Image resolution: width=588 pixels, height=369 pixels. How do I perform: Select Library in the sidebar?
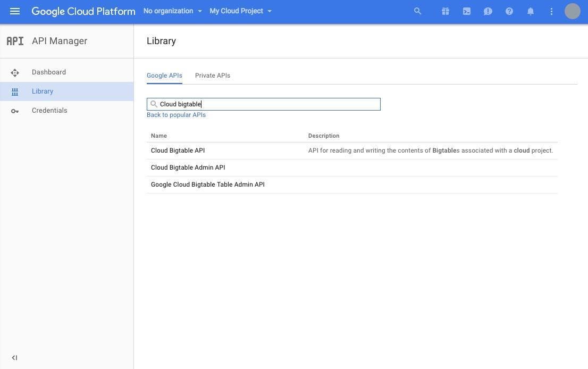click(x=43, y=91)
